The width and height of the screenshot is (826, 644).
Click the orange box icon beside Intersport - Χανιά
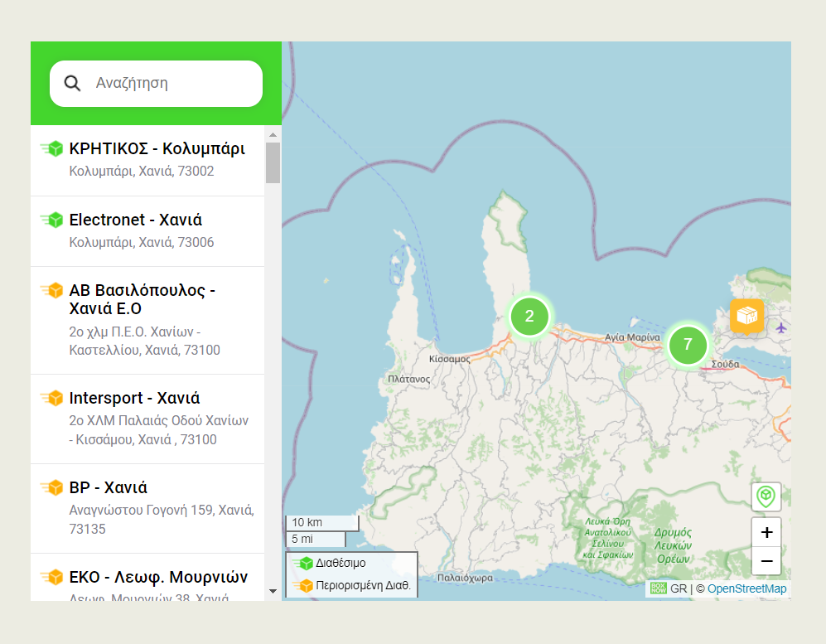point(52,399)
